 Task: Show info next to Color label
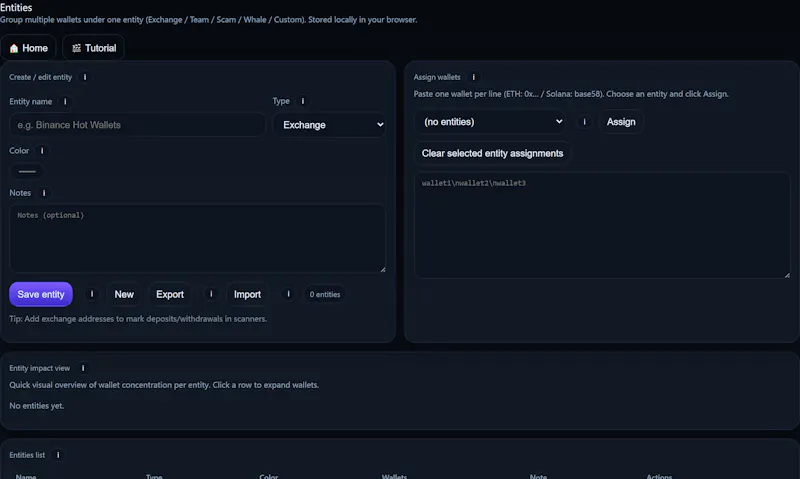point(42,150)
